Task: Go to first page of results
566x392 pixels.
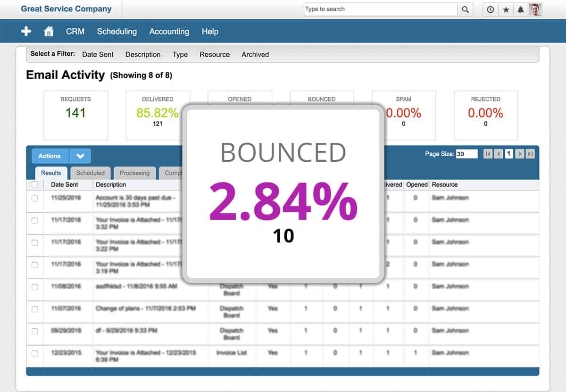Action: [488, 154]
